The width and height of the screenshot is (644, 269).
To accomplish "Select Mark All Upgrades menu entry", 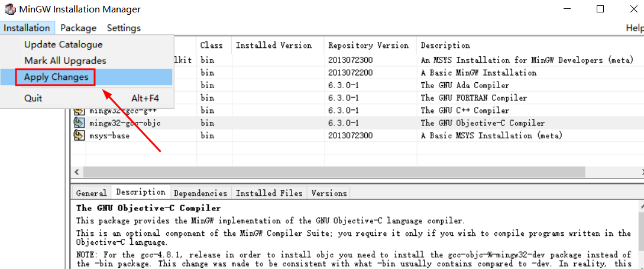I will coord(65,61).
